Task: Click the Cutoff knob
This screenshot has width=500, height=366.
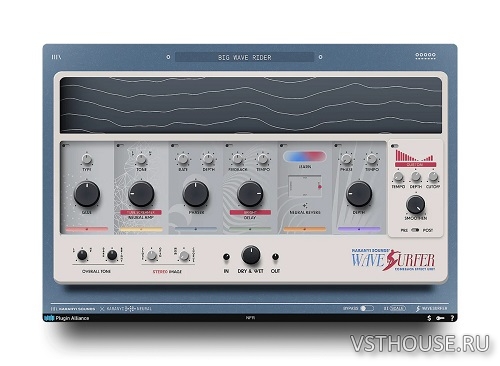Action: [x=433, y=177]
